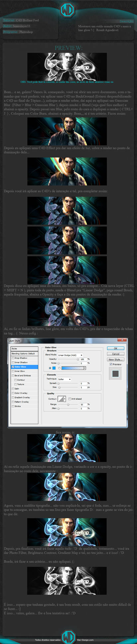Screen dimensions: 137x644
Task: Open the Pattern Overlay style row
Action: 25,402
